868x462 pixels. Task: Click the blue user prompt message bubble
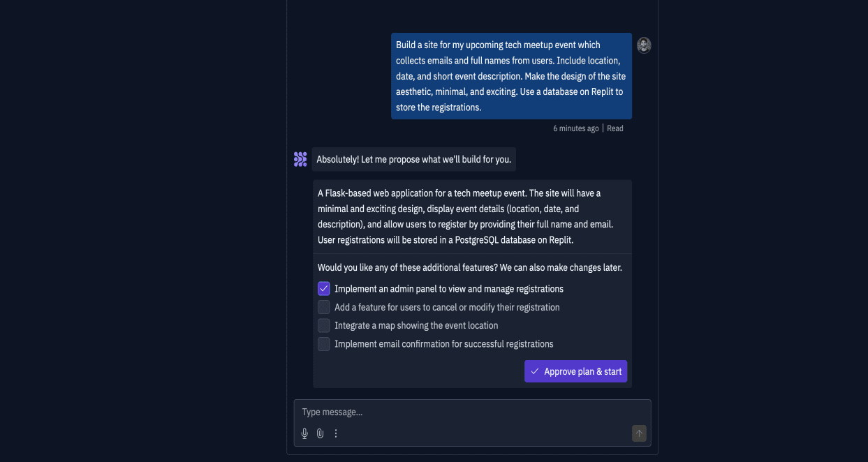pyautogui.click(x=511, y=76)
